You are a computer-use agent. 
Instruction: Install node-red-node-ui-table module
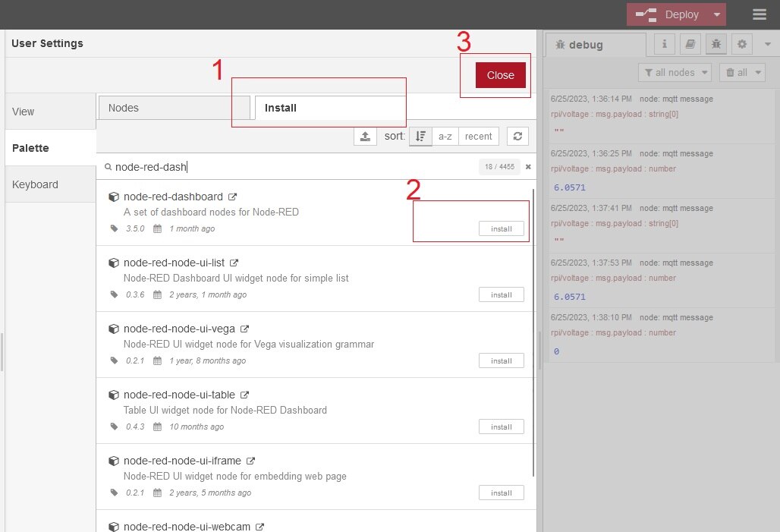[x=501, y=427]
